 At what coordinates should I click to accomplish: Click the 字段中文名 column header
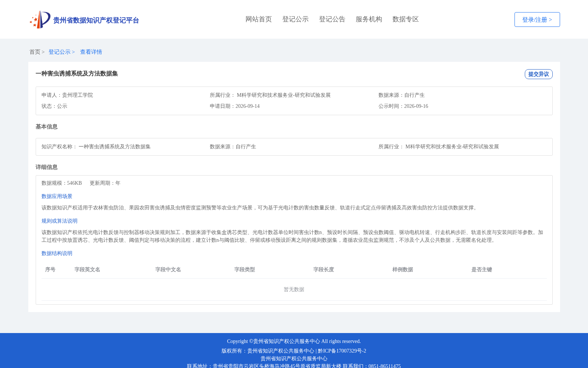click(168, 269)
